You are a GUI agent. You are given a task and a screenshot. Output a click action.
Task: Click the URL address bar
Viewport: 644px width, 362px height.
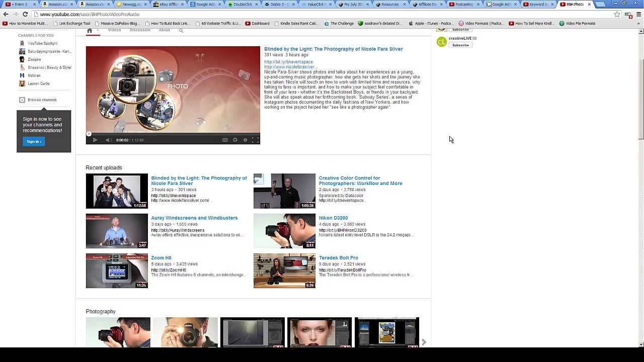[x=322, y=14]
